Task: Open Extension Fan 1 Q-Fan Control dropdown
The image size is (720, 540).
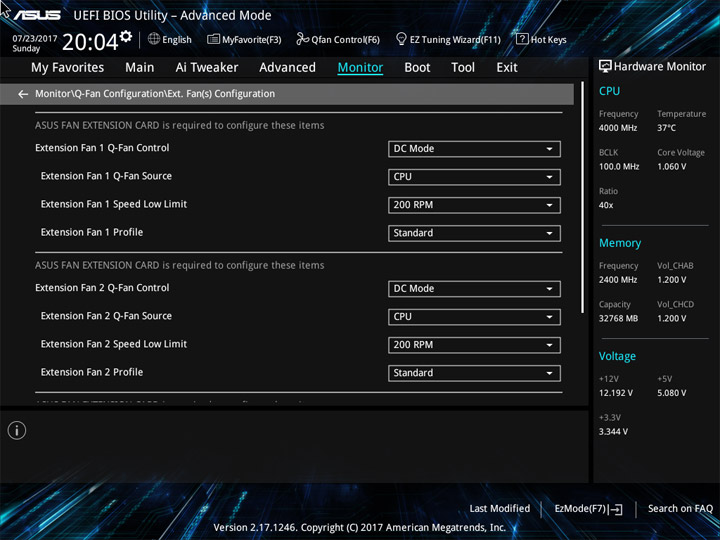Action: [474, 149]
